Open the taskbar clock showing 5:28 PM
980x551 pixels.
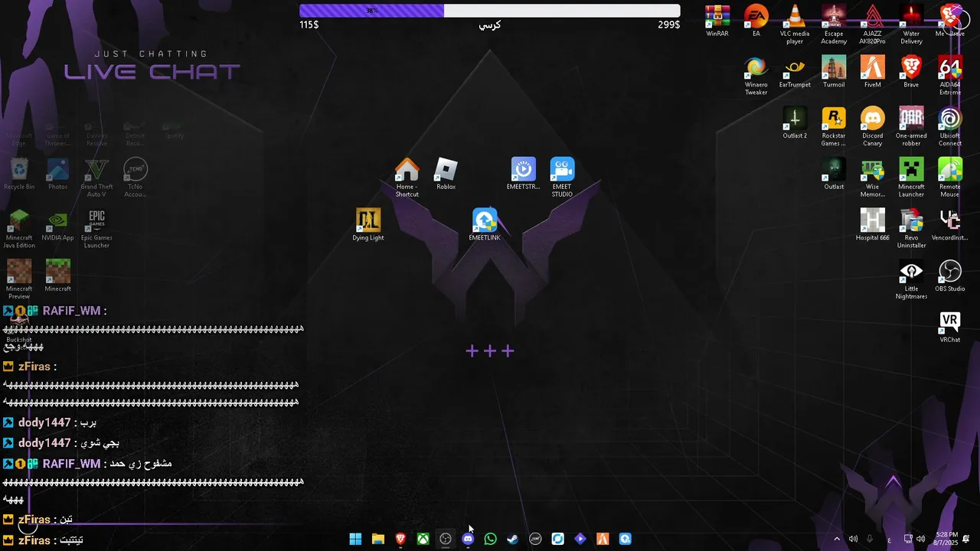click(x=946, y=539)
